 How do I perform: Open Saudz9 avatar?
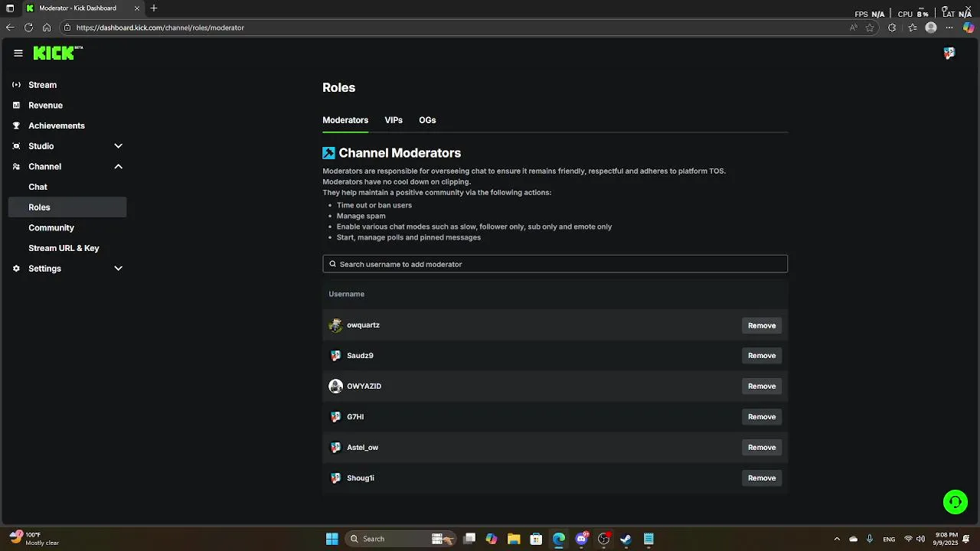[335, 356]
